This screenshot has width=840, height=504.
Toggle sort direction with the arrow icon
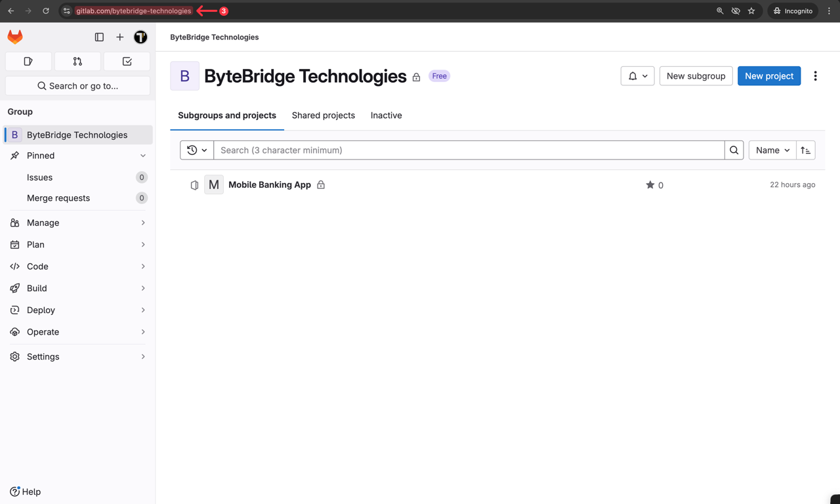tap(805, 150)
